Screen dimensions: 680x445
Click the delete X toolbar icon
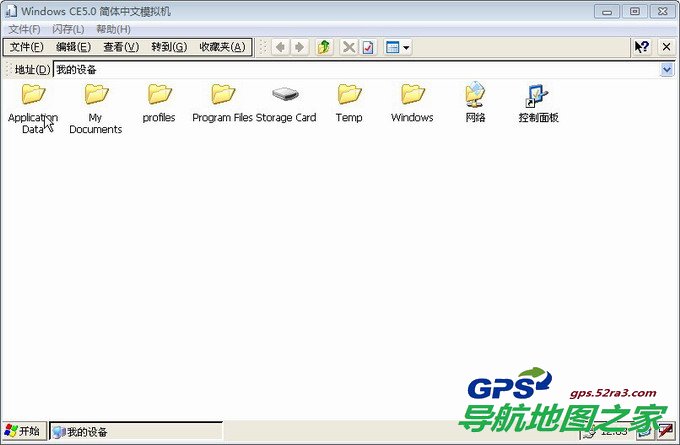tap(349, 47)
